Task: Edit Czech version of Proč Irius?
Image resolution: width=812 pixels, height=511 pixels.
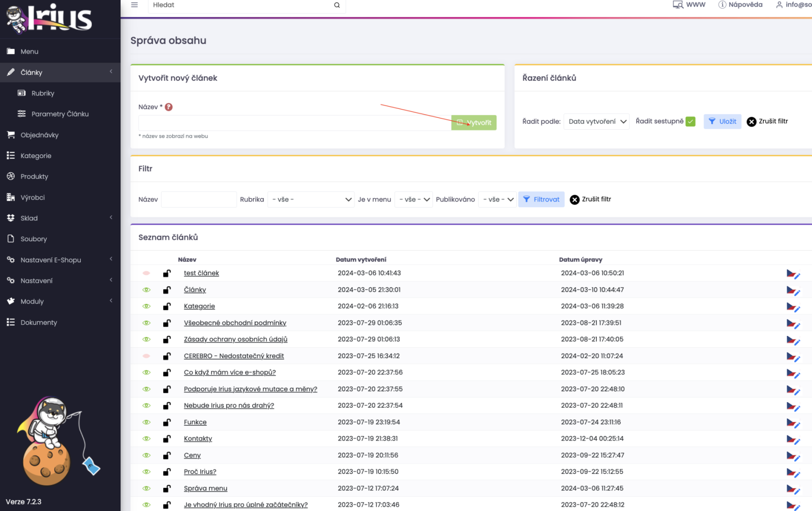Action: [x=793, y=473]
